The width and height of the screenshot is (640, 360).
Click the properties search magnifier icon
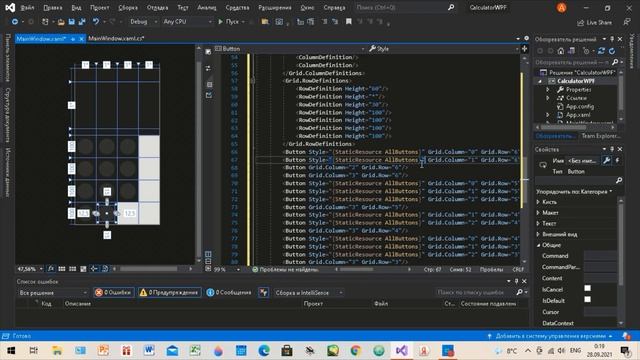pyautogui.click(x=619, y=180)
